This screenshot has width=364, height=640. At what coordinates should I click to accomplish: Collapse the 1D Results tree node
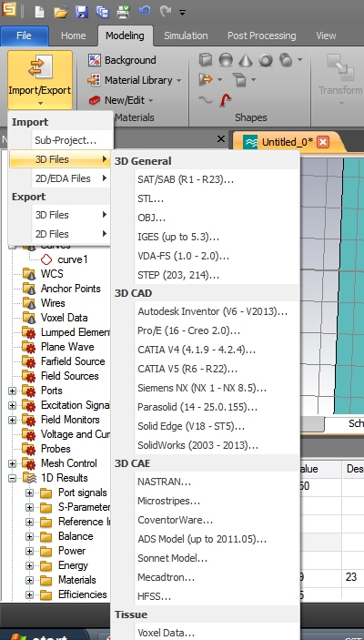[12, 478]
